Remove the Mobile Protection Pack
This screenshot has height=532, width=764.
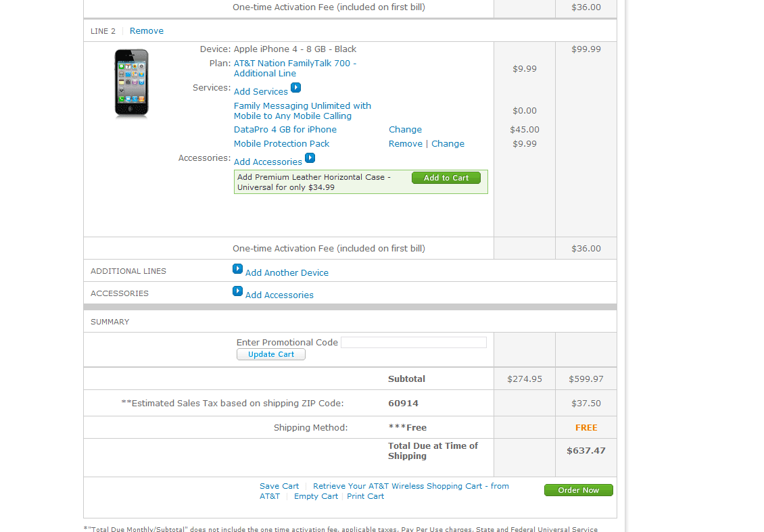[x=405, y=144]
